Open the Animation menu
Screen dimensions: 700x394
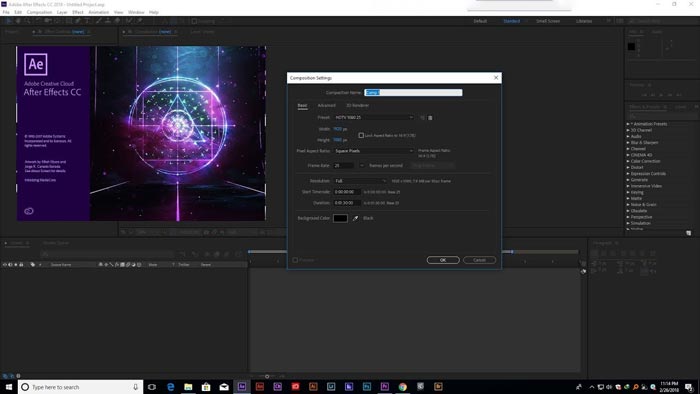coord(98,12)
